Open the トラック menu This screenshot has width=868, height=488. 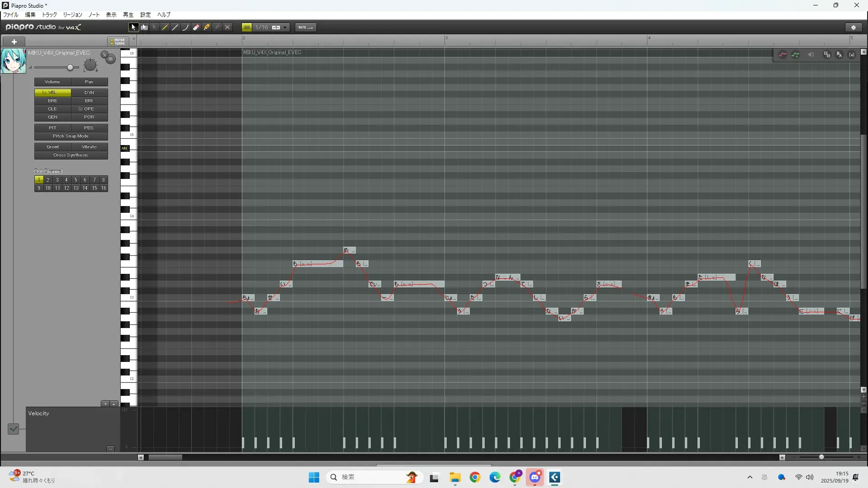pyautogui.click(x=49, y=15)
